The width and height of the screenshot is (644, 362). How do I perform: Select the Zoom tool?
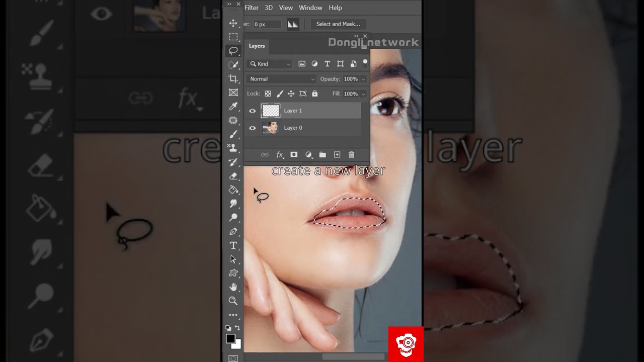click(233, 301)
